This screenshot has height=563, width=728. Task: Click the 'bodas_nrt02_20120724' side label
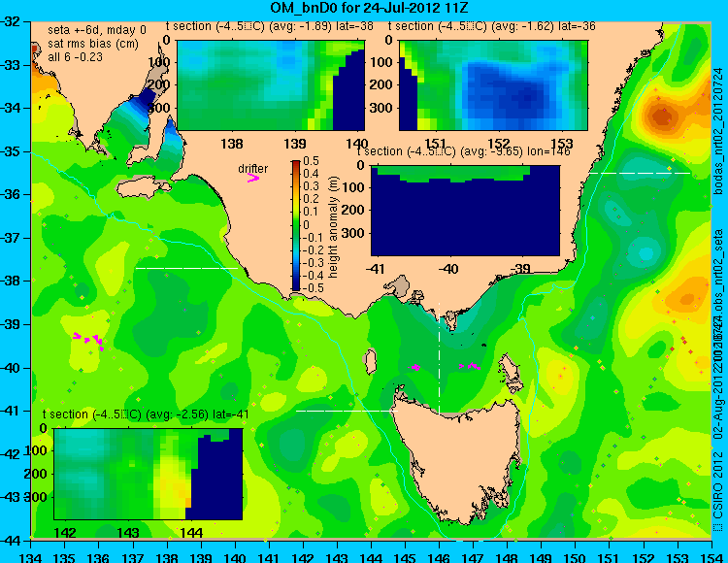[718, 131]
